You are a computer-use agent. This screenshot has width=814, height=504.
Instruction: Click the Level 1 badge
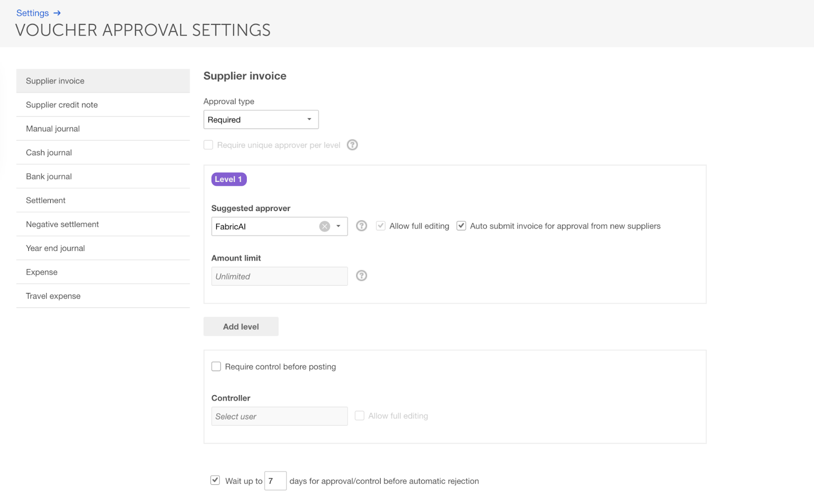point(229,179)
